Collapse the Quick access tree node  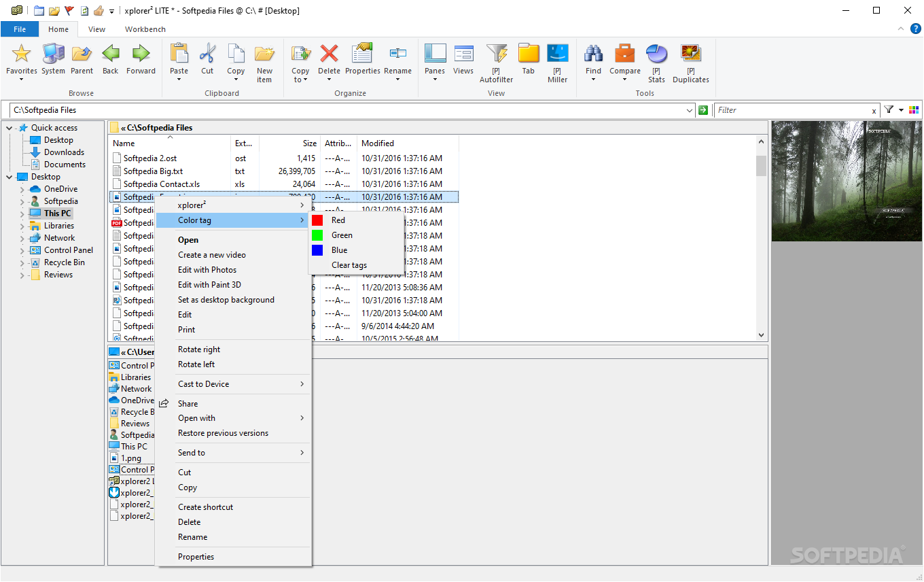pyautogui.click(x=9, y=128)
